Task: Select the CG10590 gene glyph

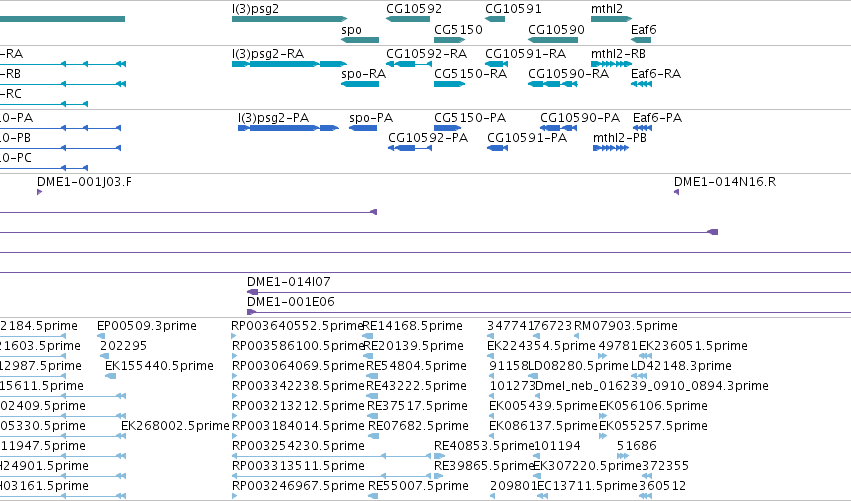Action: [553, 40]
